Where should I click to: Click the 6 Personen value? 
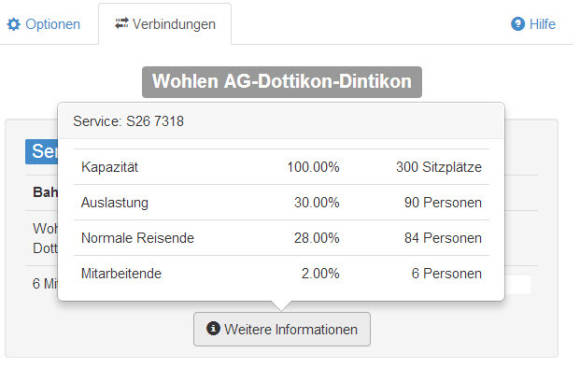click(x=446, y=273)
